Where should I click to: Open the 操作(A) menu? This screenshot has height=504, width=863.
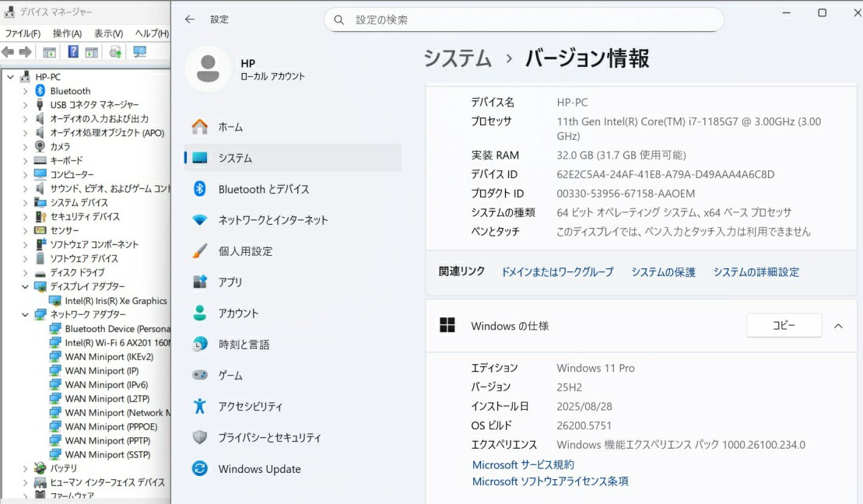tap(67, 33)
